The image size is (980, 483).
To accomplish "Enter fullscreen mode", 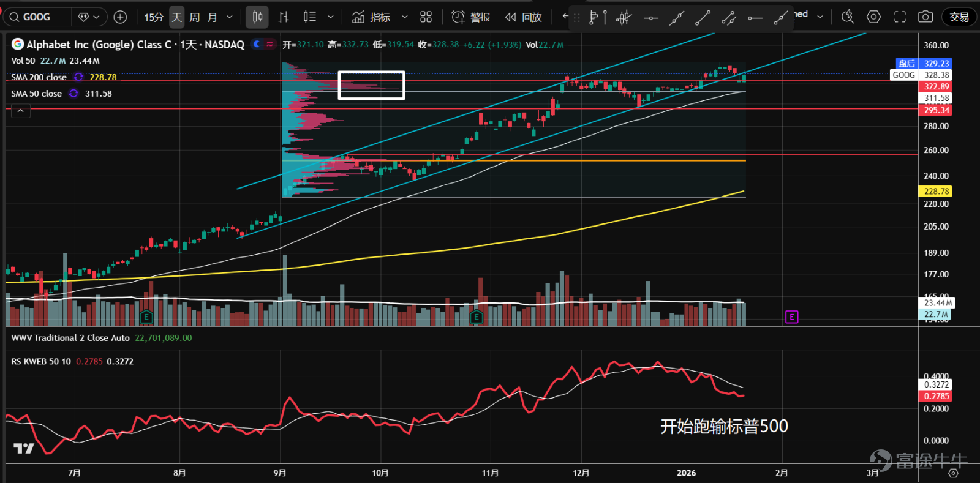I will coord(900,17).
